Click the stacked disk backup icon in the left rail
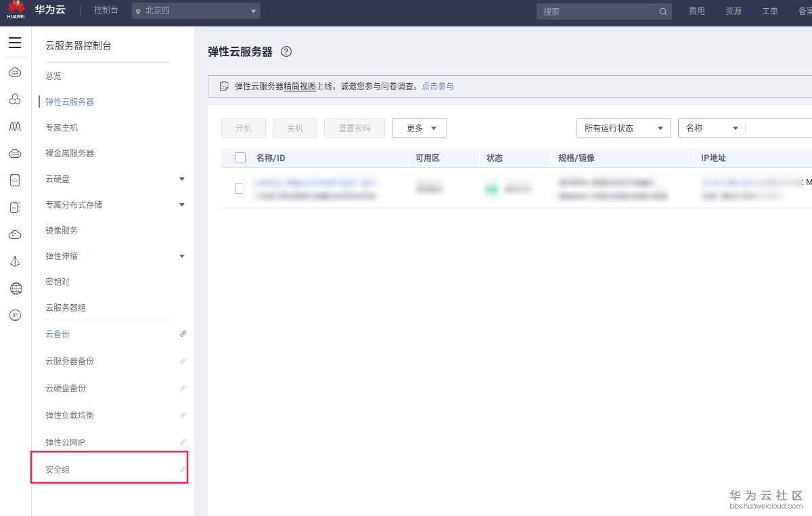812x516 pixels. tap(15, 207)
